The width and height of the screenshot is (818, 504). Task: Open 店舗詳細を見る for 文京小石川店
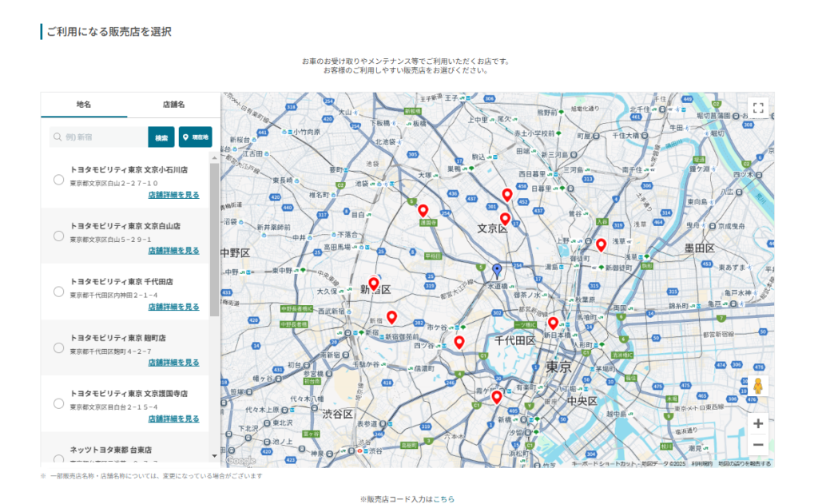coord(173,195)
